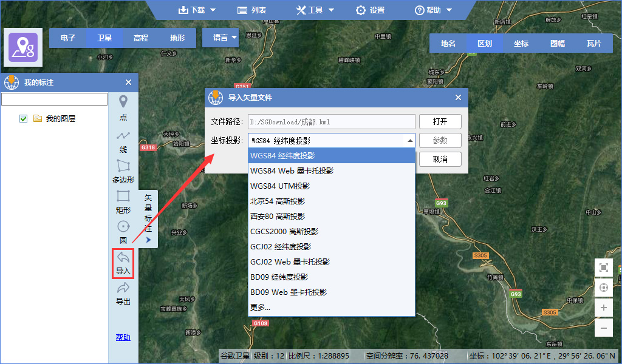Select WGS84 UTM投影 option
This screenshot has height=364, width=622.
click(x=332, y=186)
